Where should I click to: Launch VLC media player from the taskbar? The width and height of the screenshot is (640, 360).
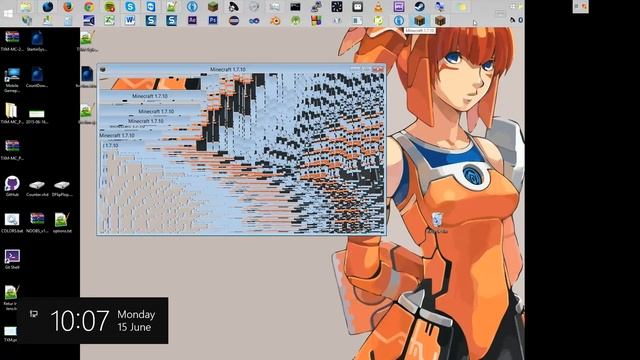pos(378,7)
